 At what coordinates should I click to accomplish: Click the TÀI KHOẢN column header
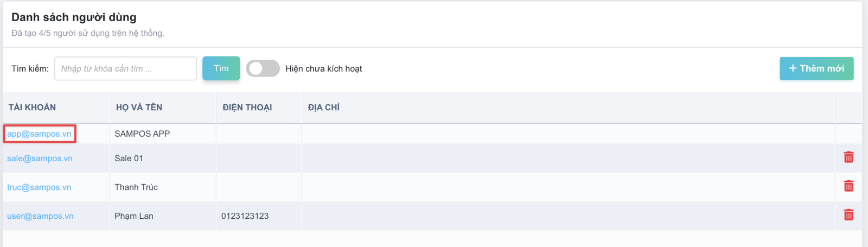coord(32,107)
